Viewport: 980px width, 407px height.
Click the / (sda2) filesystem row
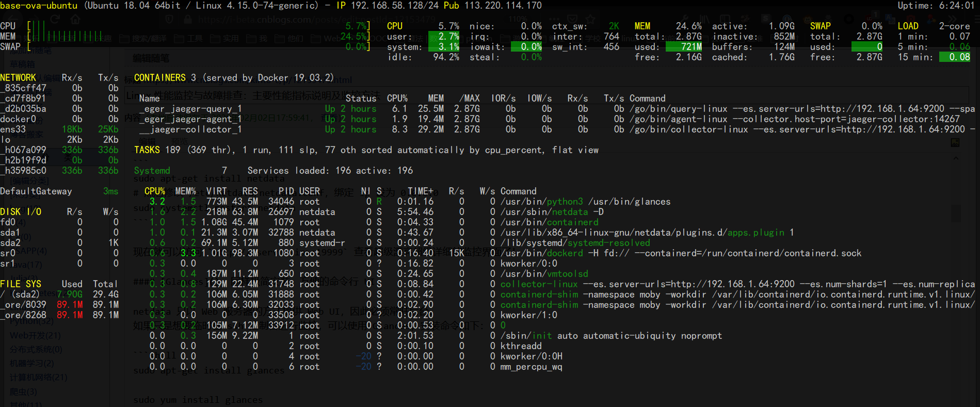click(x=59, y=295)
